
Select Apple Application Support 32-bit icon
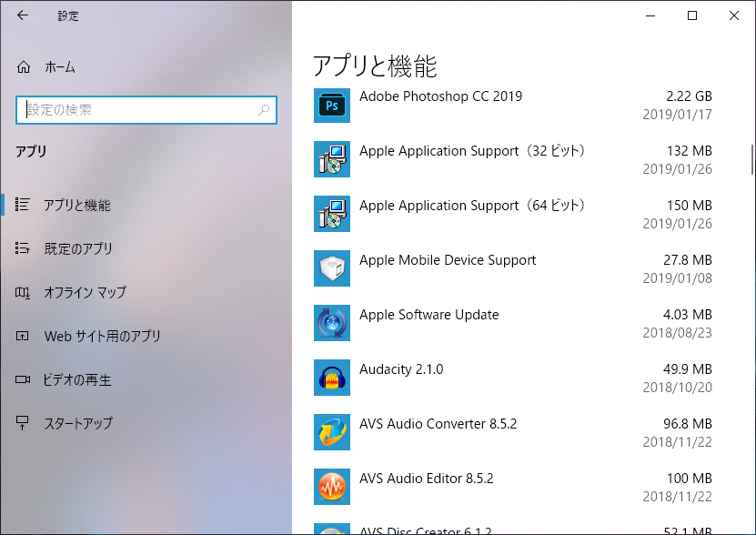332,159
